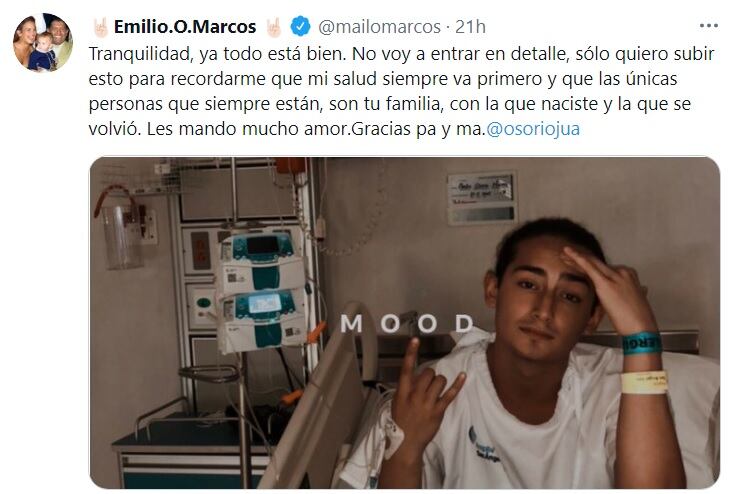This screenshot has width=739, height=494.
Task: Follow the @osoriojua mention link
Action: [533, 129]
